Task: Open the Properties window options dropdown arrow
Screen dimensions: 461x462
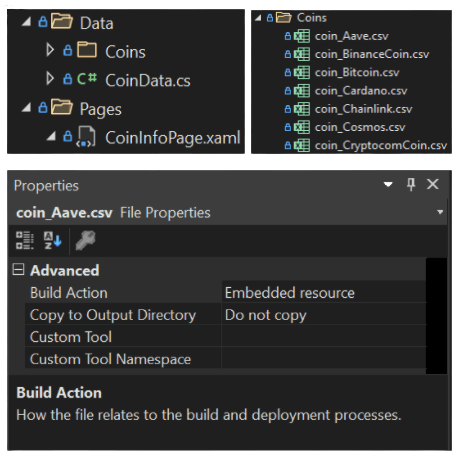Action: click(388, 184)
